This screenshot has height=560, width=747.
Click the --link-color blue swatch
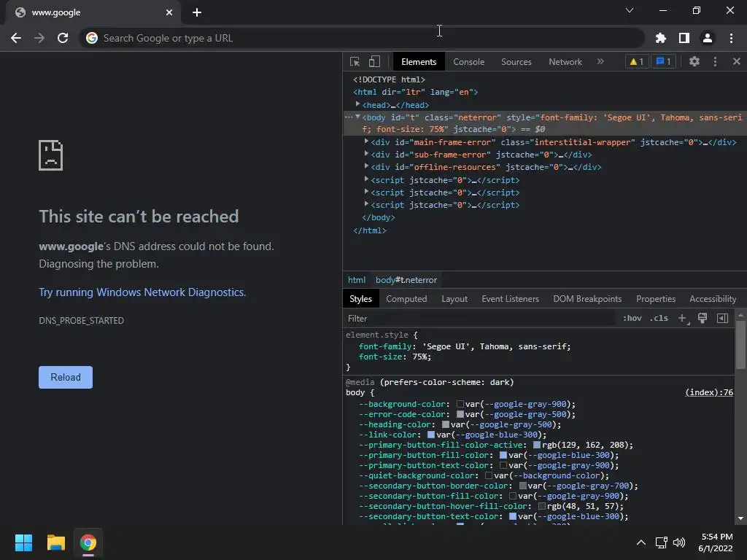click(x=431, y=435)
